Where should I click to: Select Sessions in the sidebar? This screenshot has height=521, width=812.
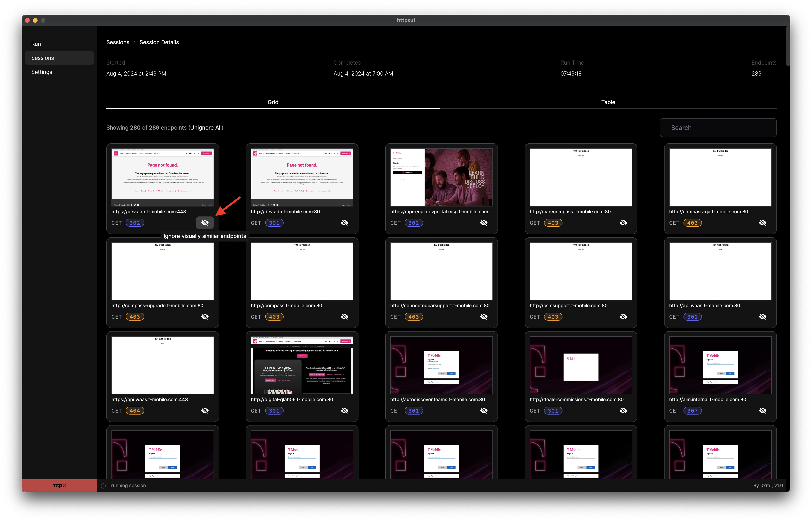(59, 58)
